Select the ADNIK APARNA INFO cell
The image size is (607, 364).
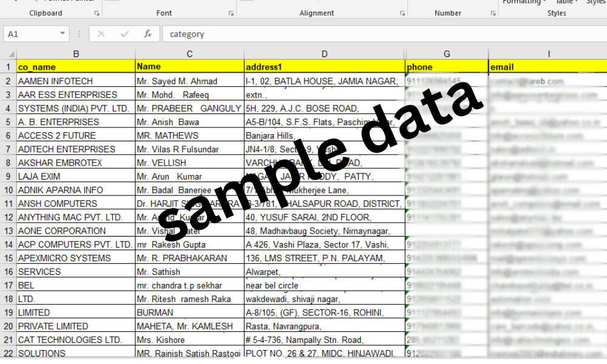76,190
